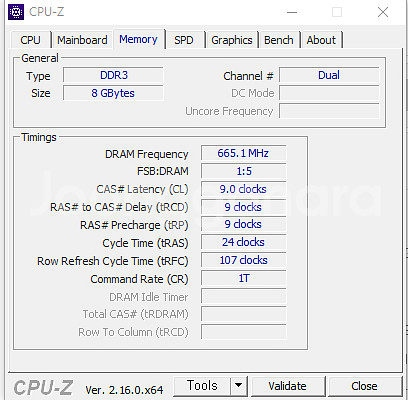Open the SPD tab

[x=184, y=40]
